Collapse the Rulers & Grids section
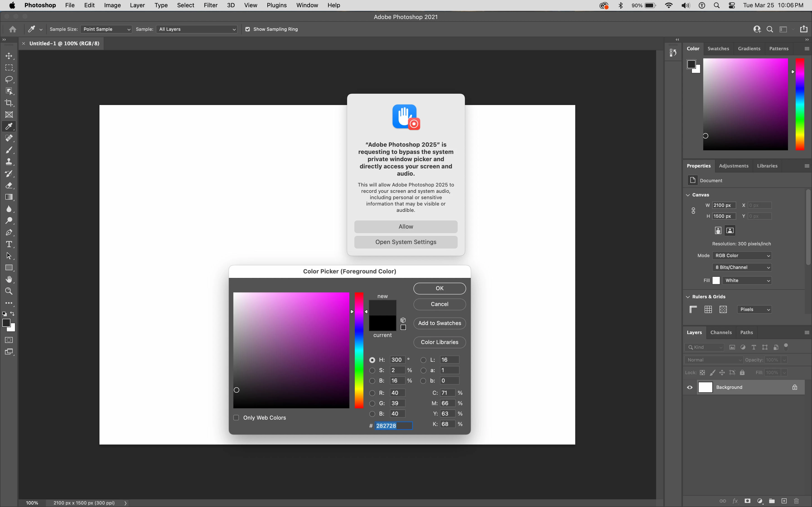812x507 pixels. pyautogui.click(x=688, y=297)
